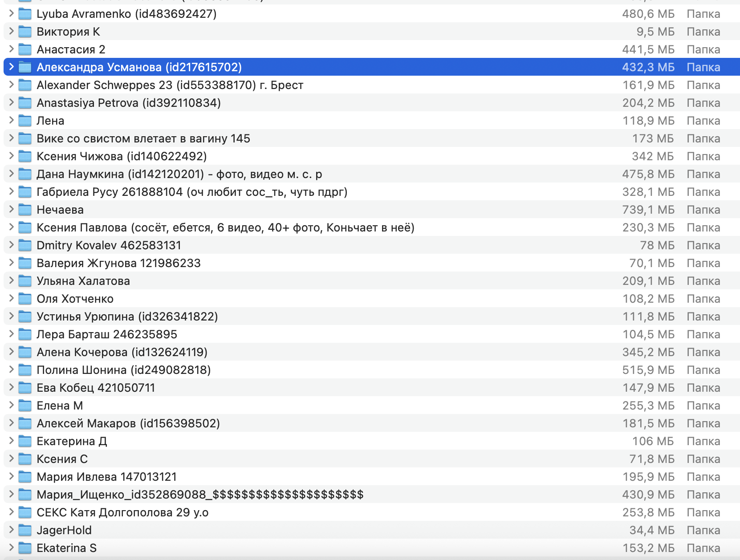The width and height of the screenshot is (740, 560).
Task: Click the folder icon beside Виктория К
Action: (x=25, y=32)
